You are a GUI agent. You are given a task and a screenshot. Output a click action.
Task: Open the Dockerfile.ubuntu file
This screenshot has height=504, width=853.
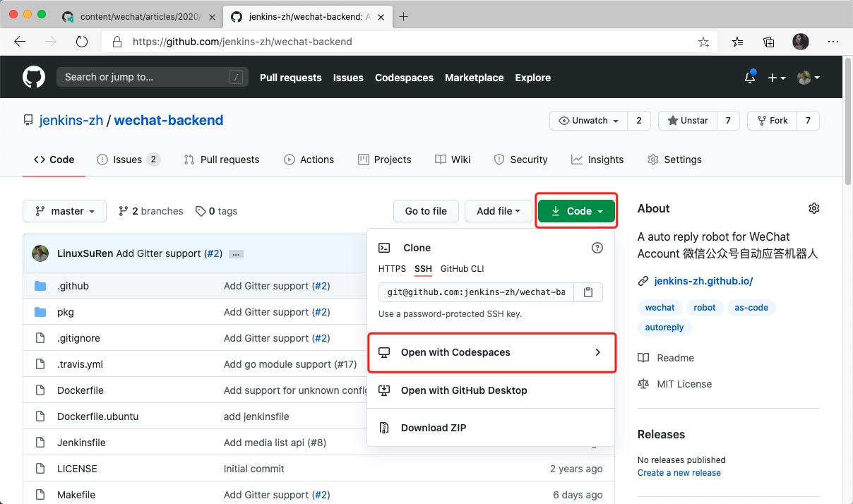97,416
